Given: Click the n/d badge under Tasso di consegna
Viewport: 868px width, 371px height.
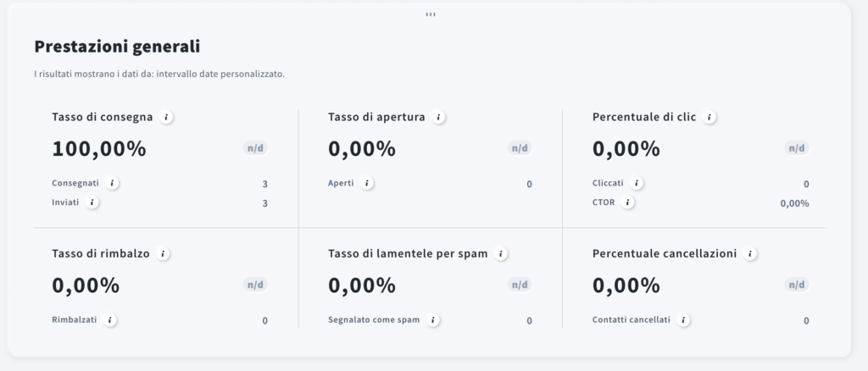Looking at the screenshot, I should (256, 148).
